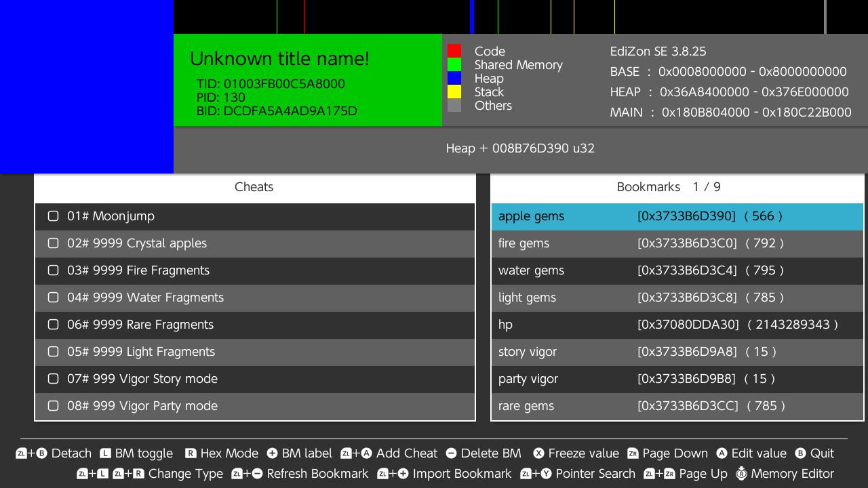868x488 pixels.
Task: Select the hp bookmark row
Action: pyautogui.click(x=677, y=325)
